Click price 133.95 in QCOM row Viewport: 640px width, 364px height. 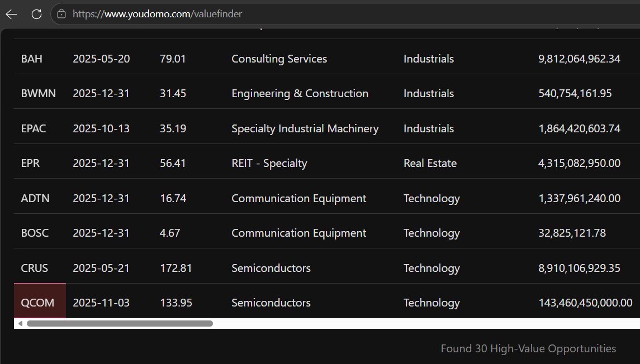tap(176, 303)
